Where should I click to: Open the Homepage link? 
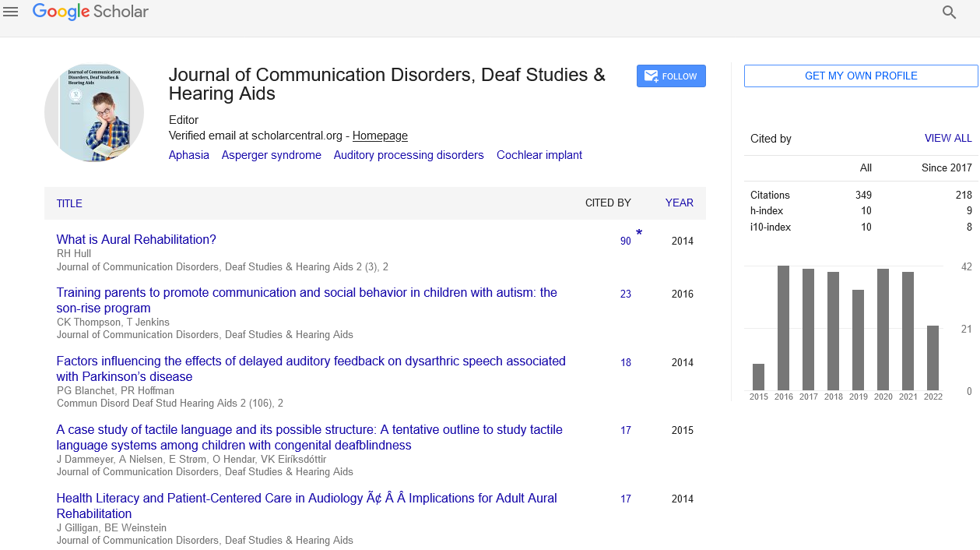(380, 136)
